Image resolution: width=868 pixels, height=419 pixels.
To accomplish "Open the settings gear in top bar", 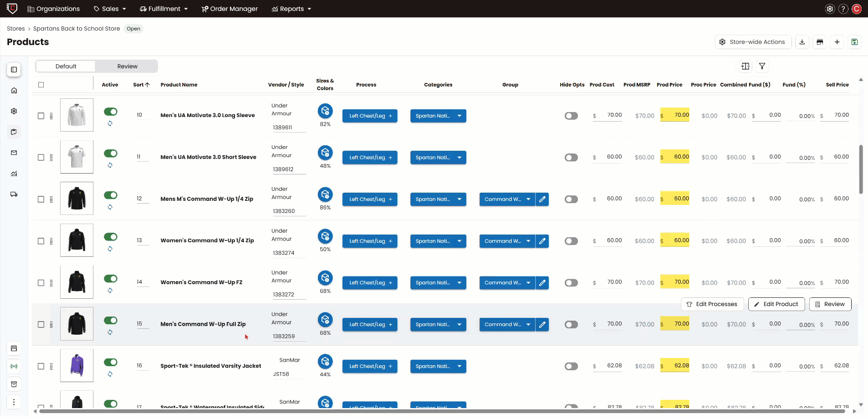I will 830,9.
